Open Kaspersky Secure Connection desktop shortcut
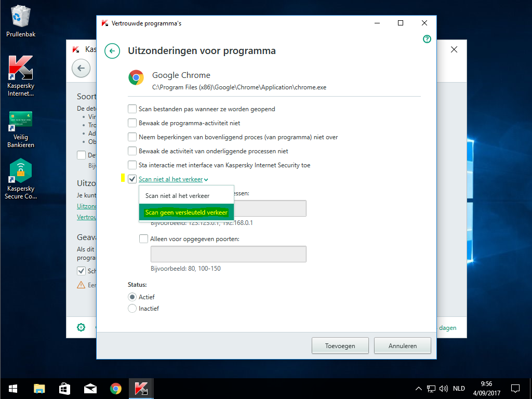532x399 pixels. point(21,179)
